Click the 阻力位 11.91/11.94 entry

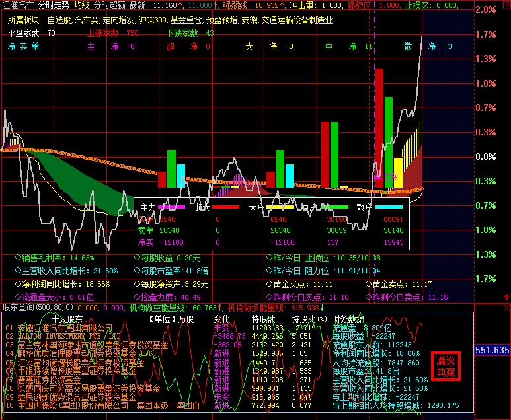pos(323,271)
